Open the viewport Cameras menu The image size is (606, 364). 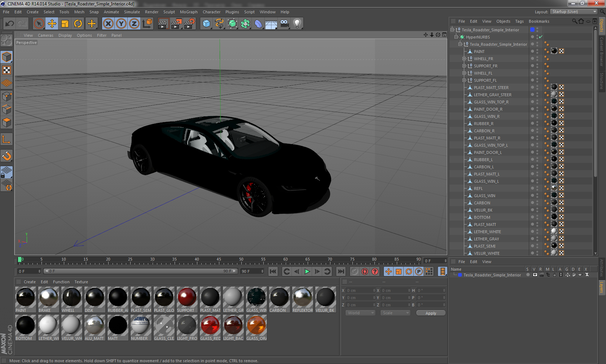click(45, 35)
